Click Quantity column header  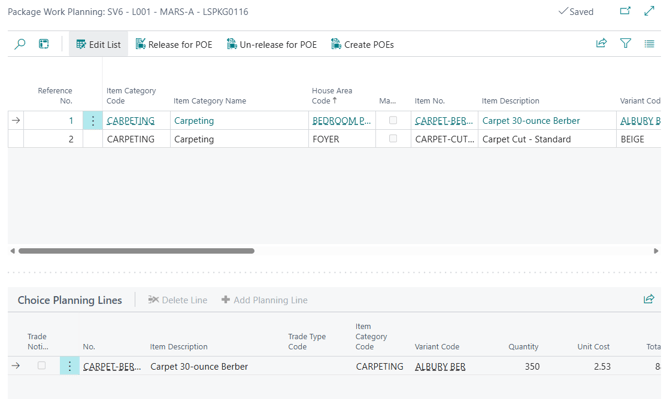pos(523,346)
